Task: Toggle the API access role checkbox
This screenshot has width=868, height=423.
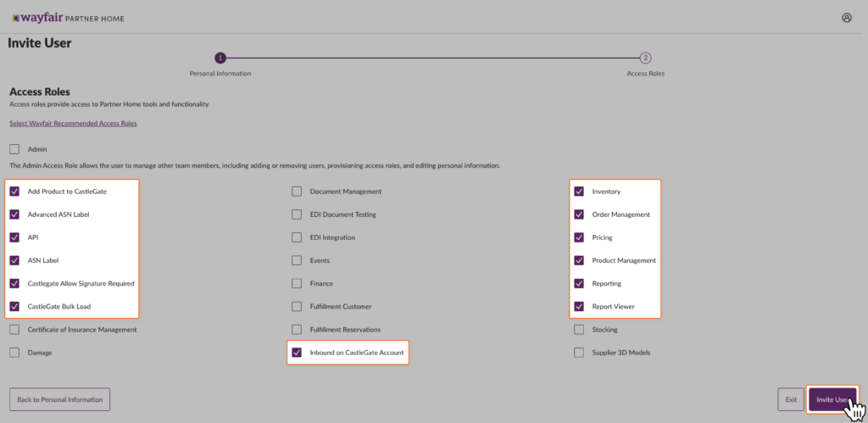Action: point(14,237)
